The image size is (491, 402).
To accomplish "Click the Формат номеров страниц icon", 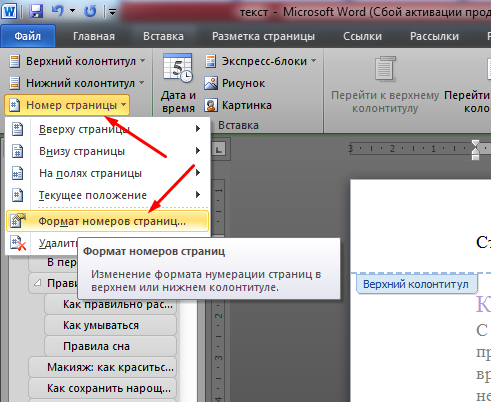I will point(18,221).
